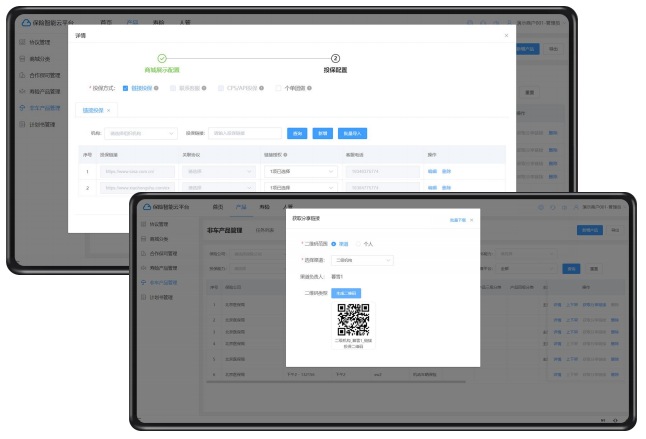The width and height of the screenshot is (646, 439).
Task: Click 删除 link in row 1
Action: pos(447,171)
